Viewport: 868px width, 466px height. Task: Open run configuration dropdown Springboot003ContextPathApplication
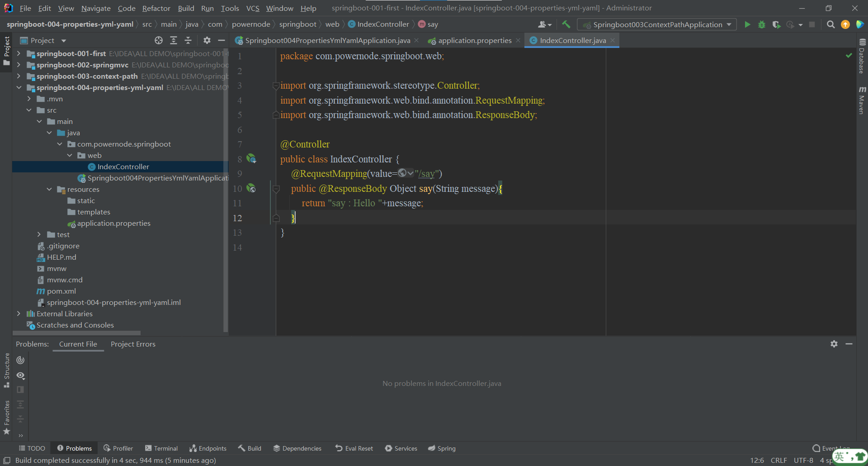coord(657,24)
